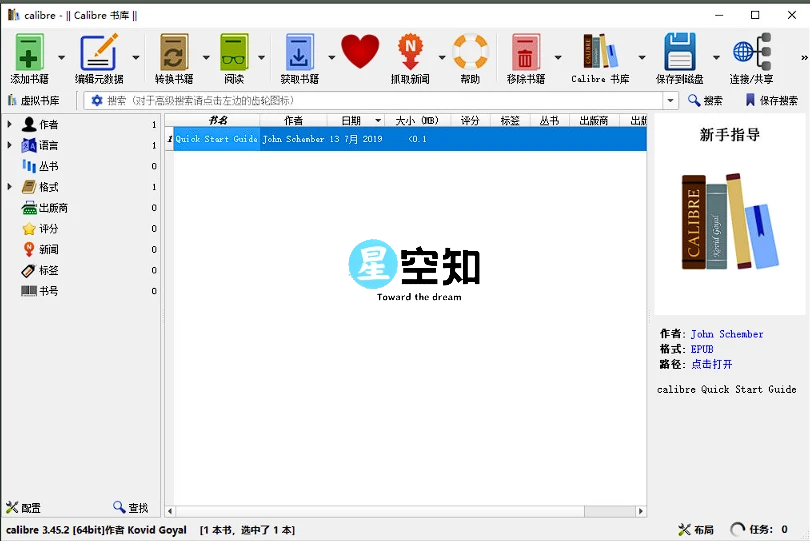The height and width of the screenshot is (541, 810).
Task: Open dropdown arrow next to 添加书籍
Action: [61, 57]
